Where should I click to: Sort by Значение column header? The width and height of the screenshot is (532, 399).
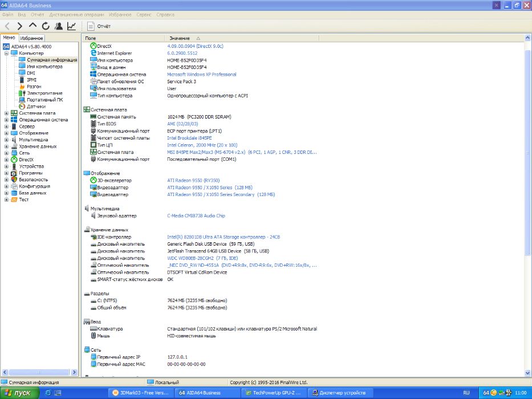tap(242, 38)
